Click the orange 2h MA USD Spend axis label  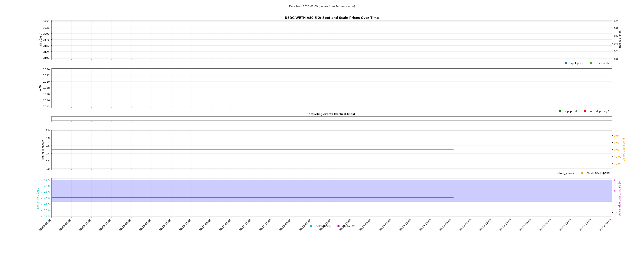[x=623, y=150]
